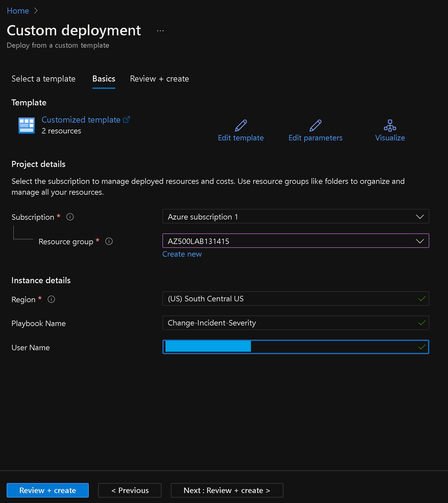Click the Previous button

[x=130, y=490]
